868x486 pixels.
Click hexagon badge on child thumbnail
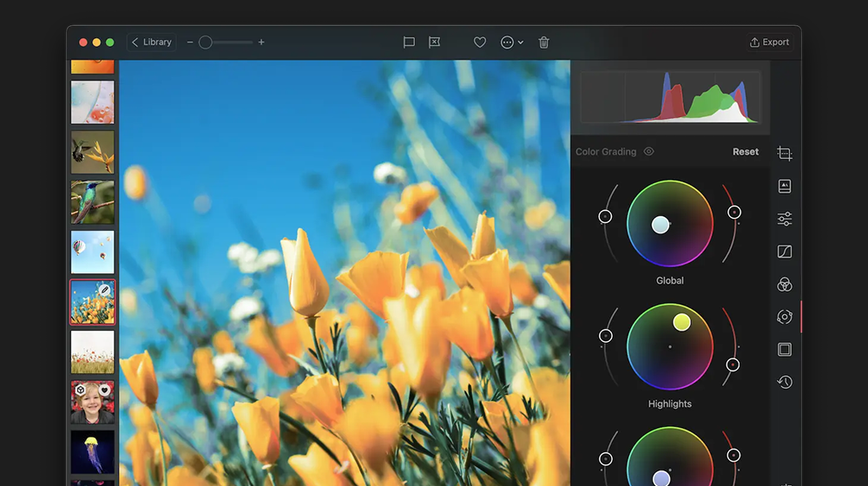(x=80, y=391)
